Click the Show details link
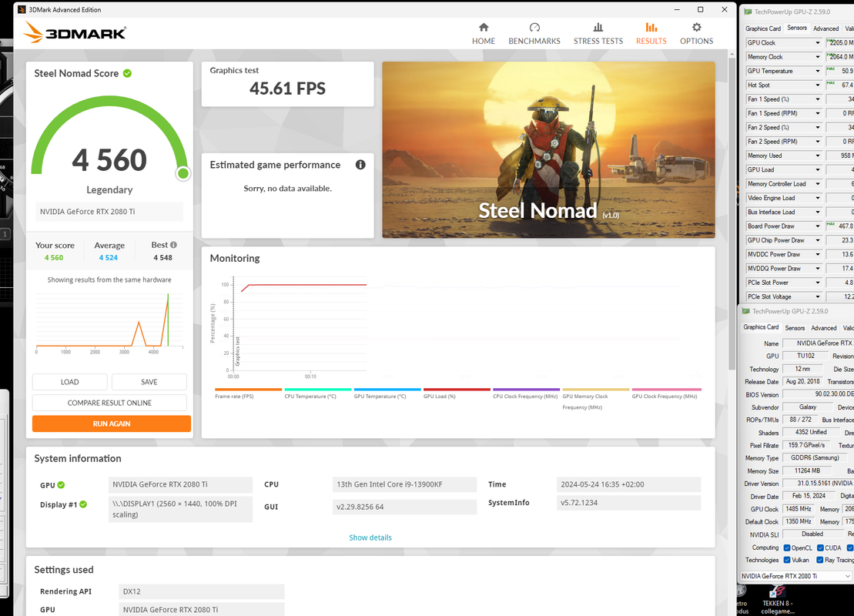This screenshot has height=616, width=854. point(370,537)
